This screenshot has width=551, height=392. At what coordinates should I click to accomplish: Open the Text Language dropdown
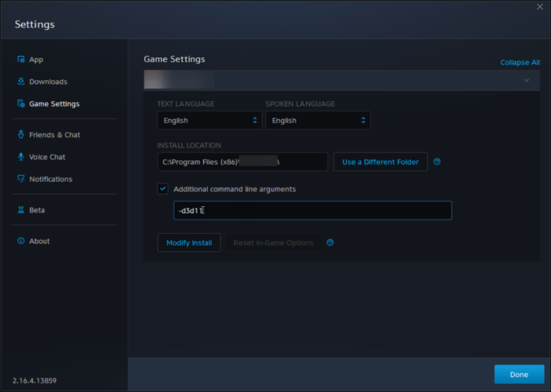209,120
